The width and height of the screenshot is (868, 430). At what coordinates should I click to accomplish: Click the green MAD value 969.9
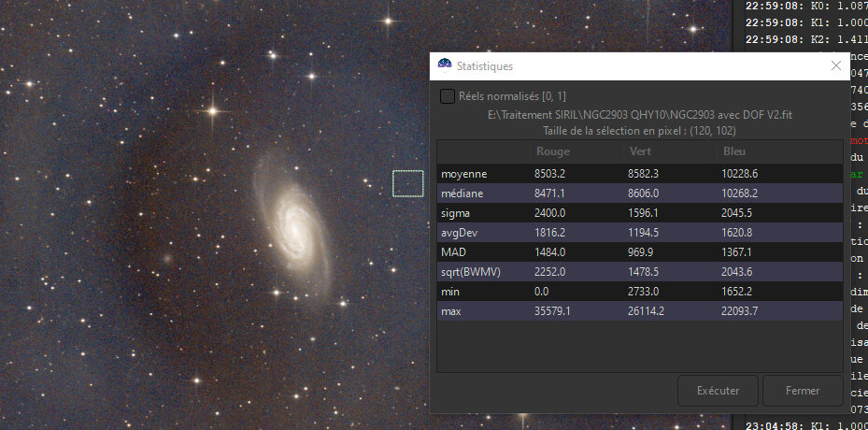coord(642,252)
